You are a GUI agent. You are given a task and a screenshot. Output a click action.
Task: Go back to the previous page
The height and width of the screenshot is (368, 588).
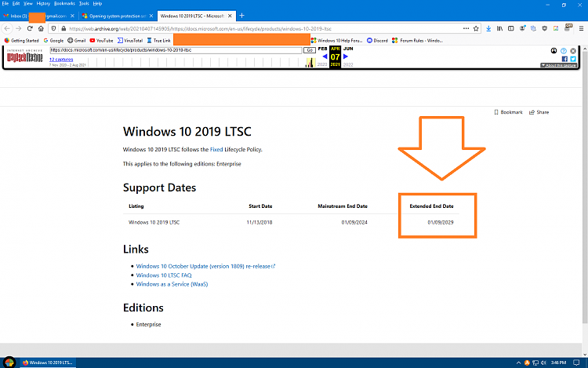tap(7, 28)
